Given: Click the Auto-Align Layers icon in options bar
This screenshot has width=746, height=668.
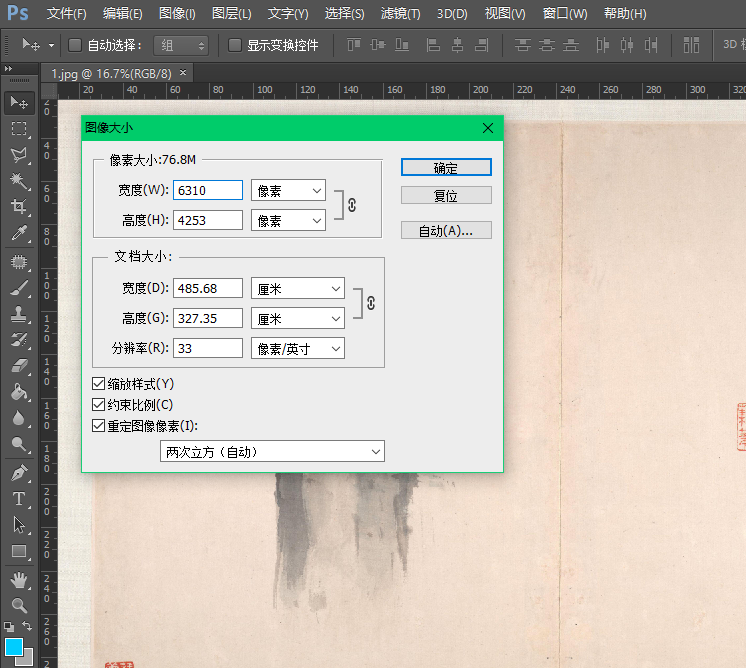Looking at the screenshot, I should [x=691, y=45].
